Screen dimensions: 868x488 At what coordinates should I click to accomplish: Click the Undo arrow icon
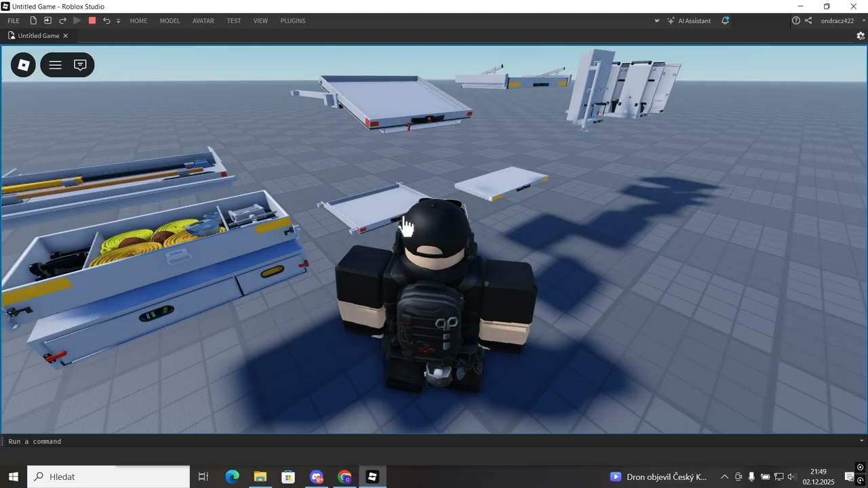(106, 21)
